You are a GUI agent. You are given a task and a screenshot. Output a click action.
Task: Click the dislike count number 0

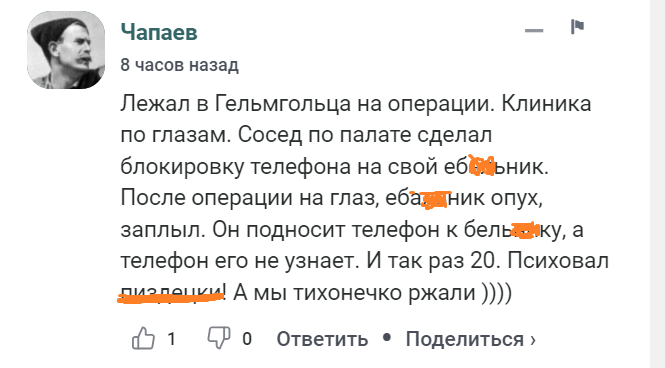247,339
